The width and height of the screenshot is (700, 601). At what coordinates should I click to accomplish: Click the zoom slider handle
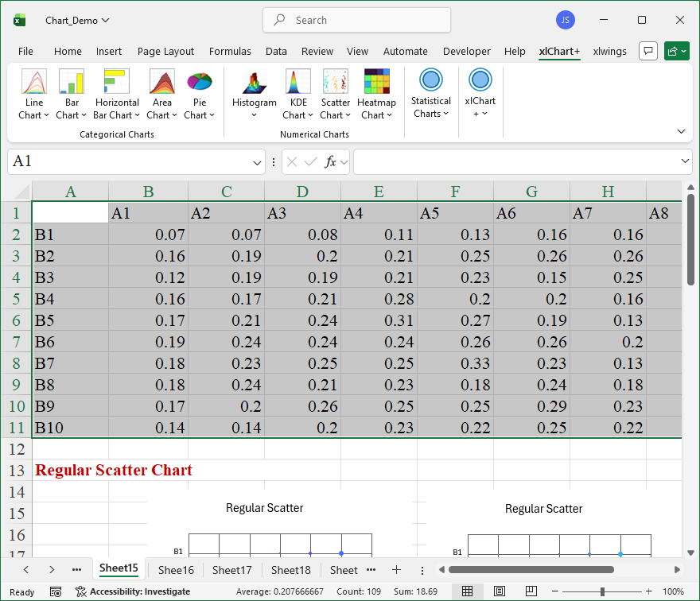tap(602, 591)
